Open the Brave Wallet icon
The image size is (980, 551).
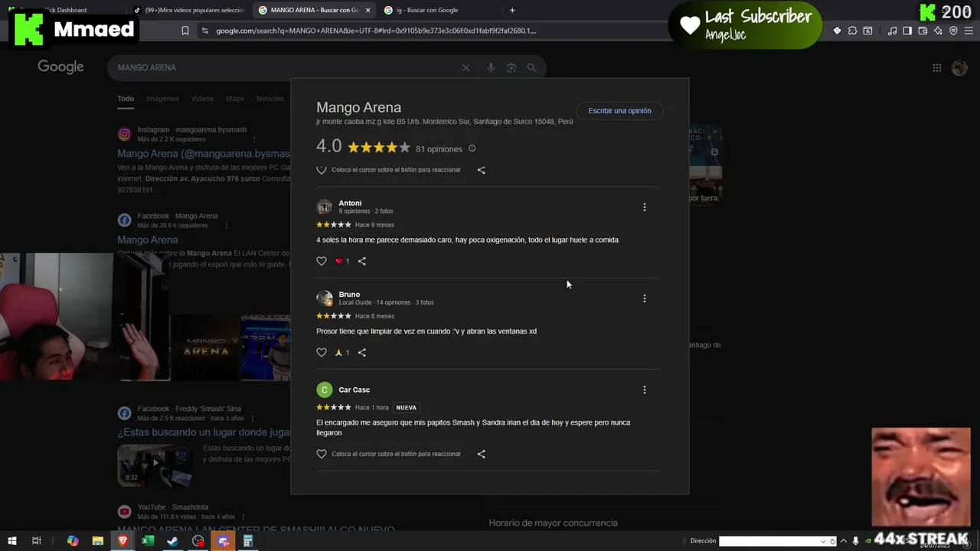[923, 31]
